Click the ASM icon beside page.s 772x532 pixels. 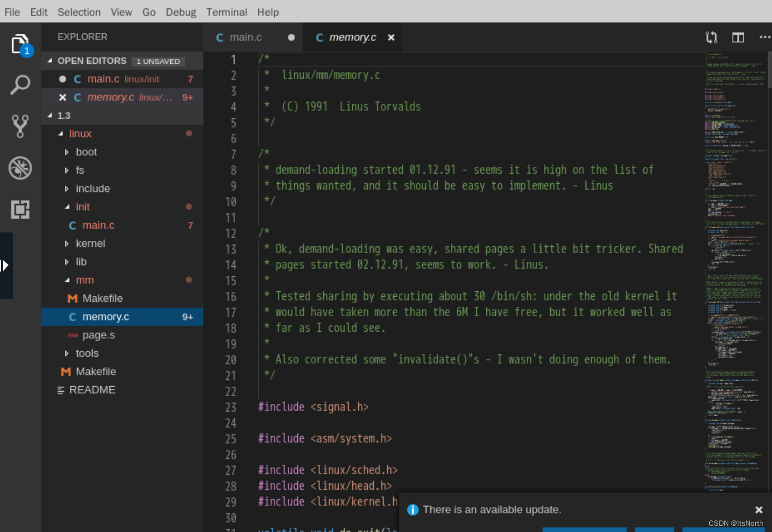73,335
